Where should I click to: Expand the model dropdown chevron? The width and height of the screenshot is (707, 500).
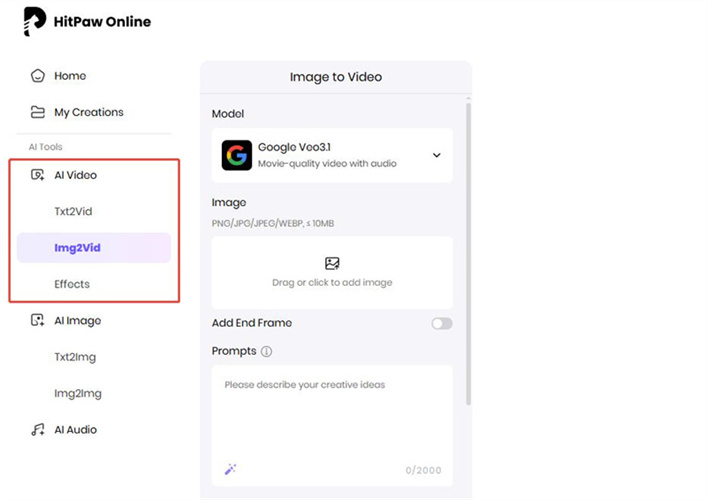[x=436, y=155]
